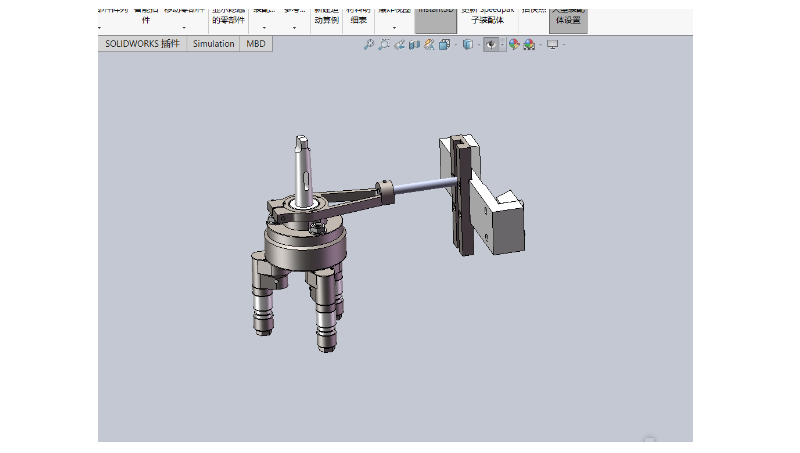Click Dynamic Annotation Views icon
Viewport: 800px width, 453px height.
(x=429, y=45)
